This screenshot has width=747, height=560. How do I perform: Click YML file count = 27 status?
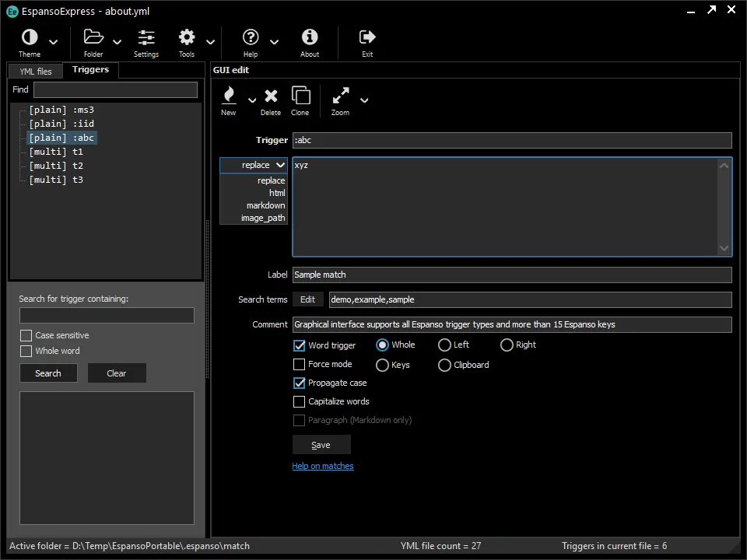coord(440,546)
